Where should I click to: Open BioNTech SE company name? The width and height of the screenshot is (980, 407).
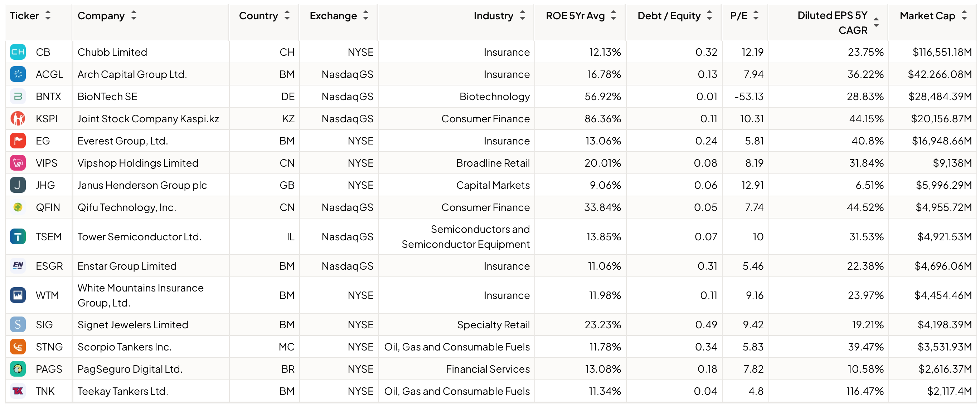[x=107, y=97]
